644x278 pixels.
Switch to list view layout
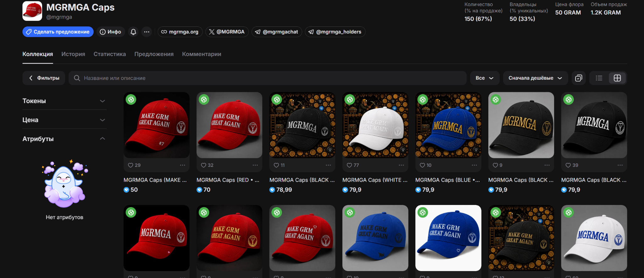pyautogui.click(x=599, y=78)
